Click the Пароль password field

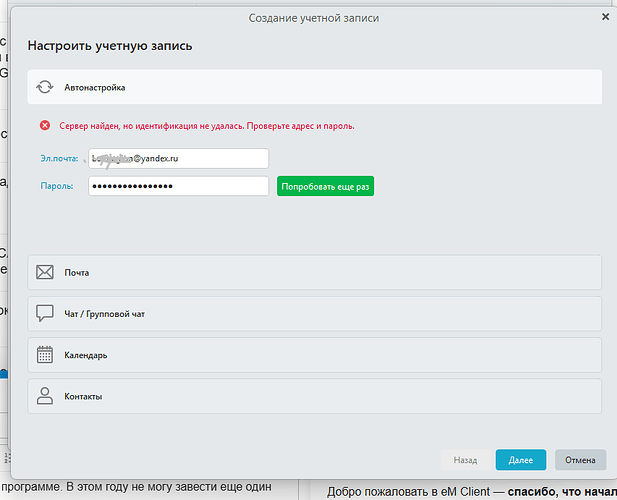coord(179,186)
